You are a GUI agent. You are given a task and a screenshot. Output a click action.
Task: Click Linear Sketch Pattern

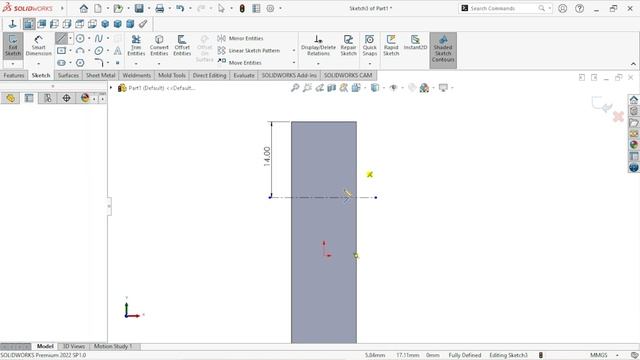point(249,51)
